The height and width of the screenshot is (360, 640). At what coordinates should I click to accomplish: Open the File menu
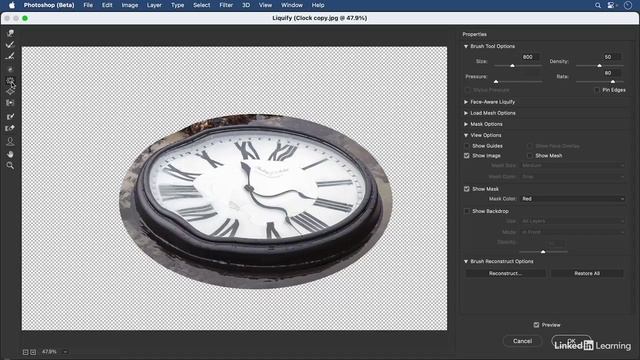pyautogui.click(x=88, y=5)
